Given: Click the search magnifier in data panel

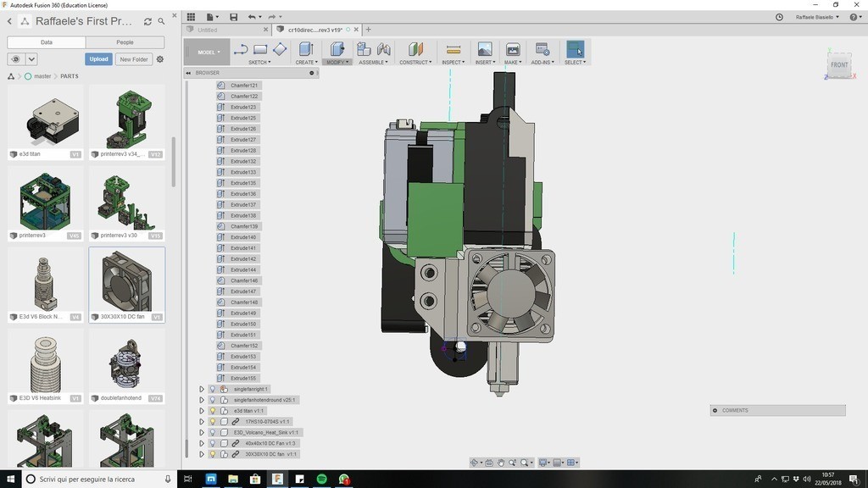Looking at the screenshot, I should 161,21.
